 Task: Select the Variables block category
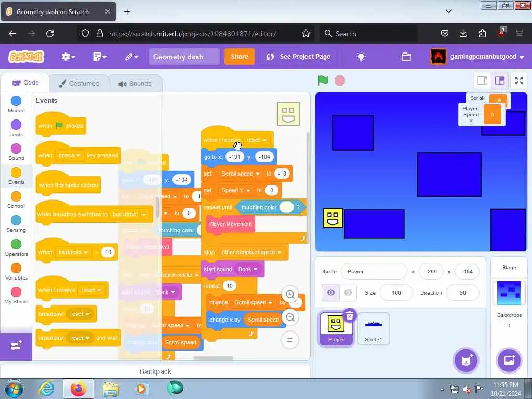pos(16,271)
